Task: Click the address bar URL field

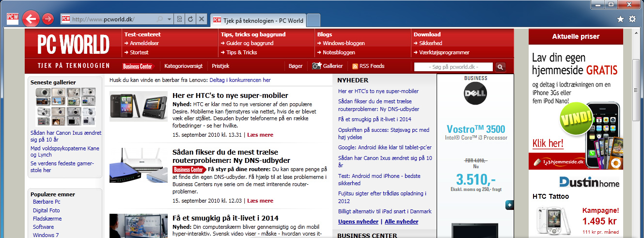Action: point(112,19)
